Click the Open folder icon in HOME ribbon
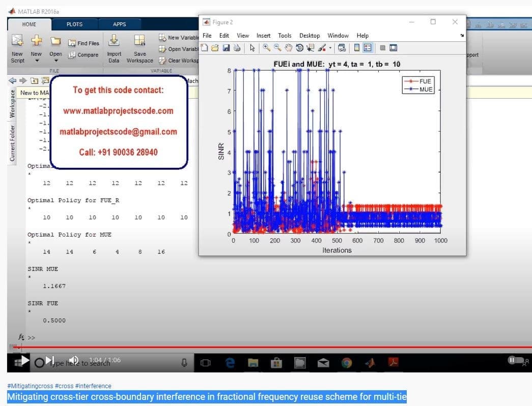532x406 pixels. (55, 41)
